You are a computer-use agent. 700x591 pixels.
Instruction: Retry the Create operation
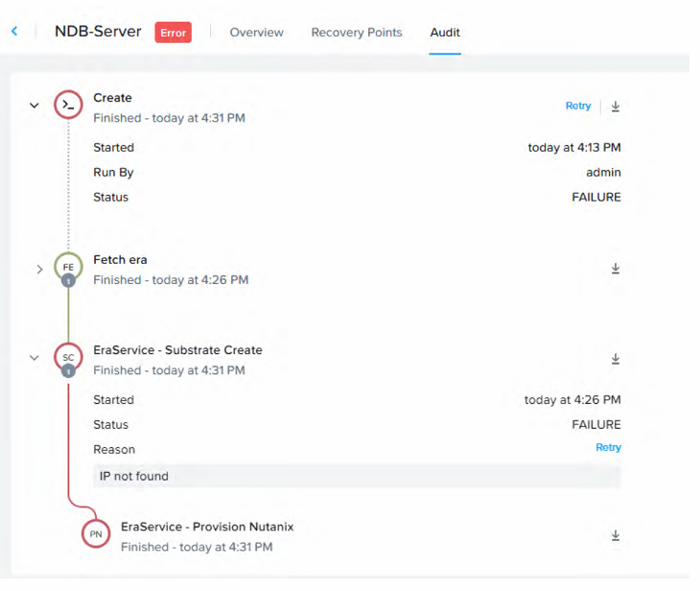point(578,106)
